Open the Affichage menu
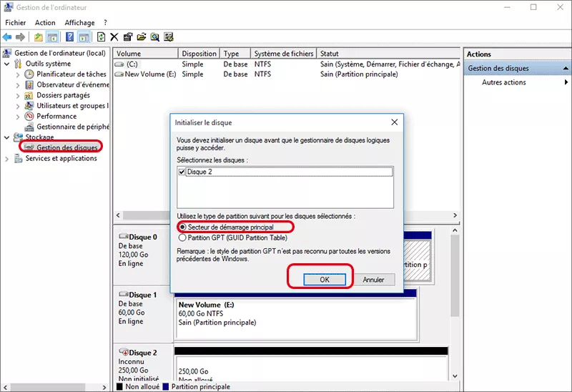Screen dimensions: 572x392 pyautogui.click(x=79, y=23)
